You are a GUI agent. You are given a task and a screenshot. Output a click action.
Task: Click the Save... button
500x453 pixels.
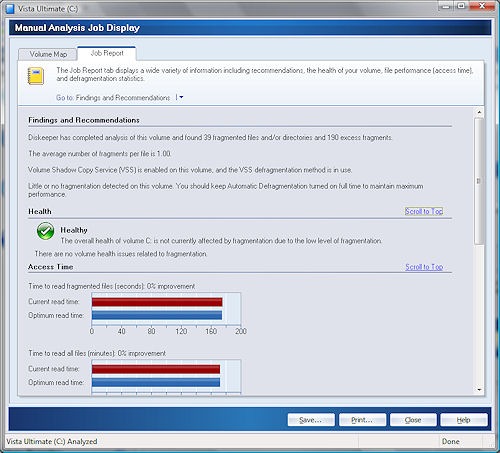tap(311, 420)
